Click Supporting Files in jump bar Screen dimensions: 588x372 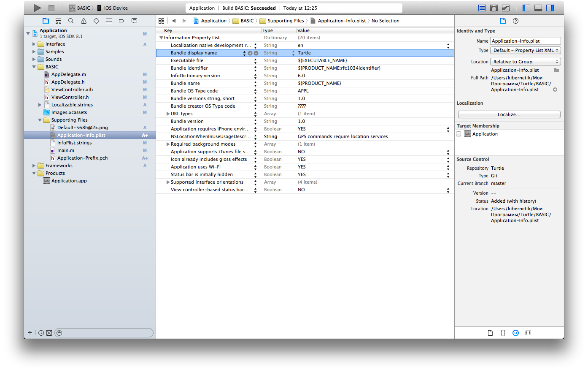click(x=282, y=21)
